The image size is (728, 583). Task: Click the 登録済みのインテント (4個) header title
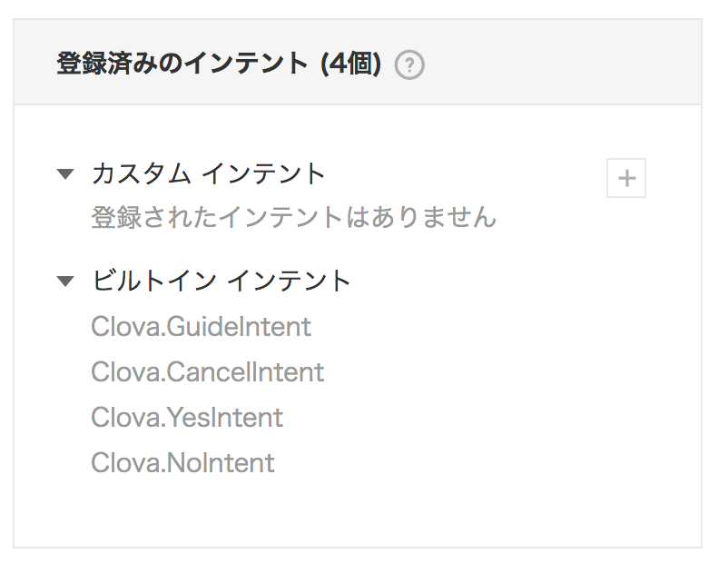[x=219, y=64]
